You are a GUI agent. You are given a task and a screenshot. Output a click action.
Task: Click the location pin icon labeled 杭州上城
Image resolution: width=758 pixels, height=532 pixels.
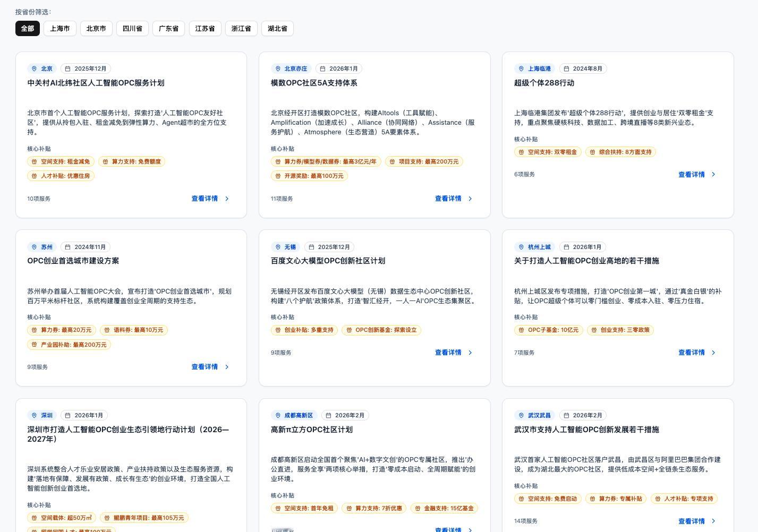point(521,247)
